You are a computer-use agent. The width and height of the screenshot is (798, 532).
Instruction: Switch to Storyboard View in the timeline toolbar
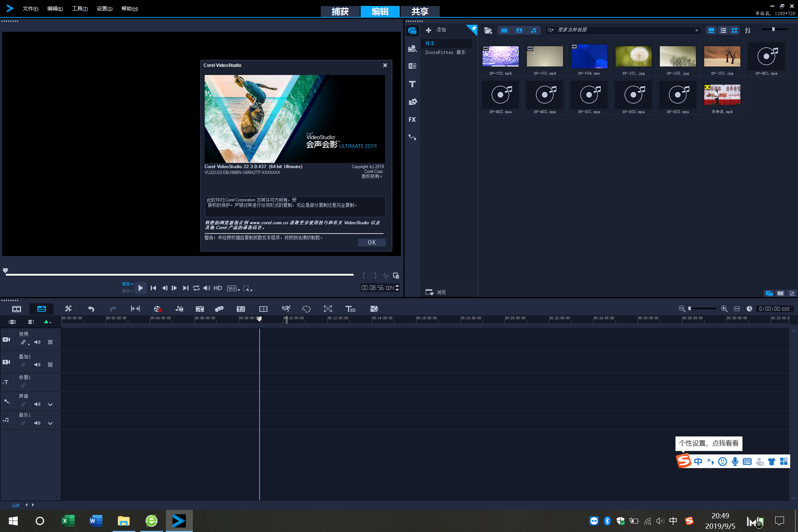pos(17,309)
